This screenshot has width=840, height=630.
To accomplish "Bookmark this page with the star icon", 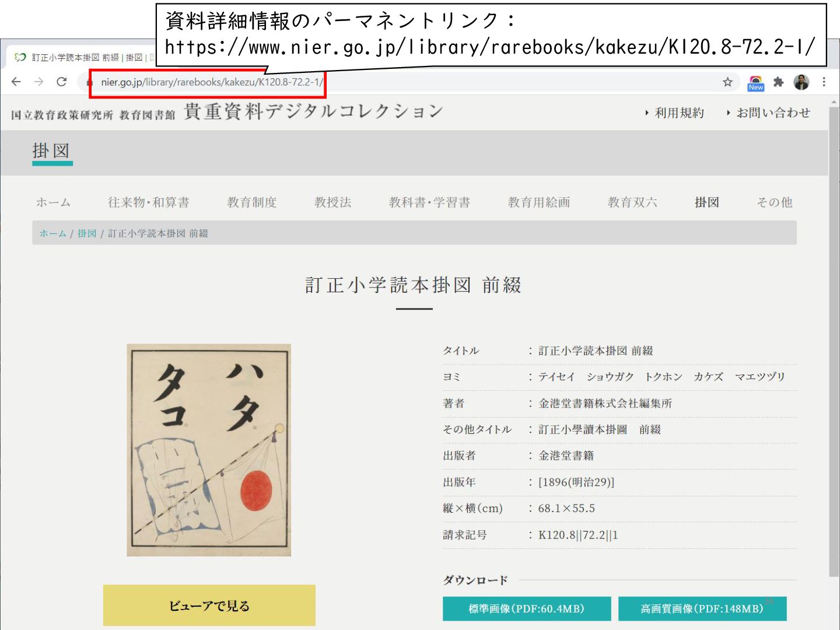I will [727, 82].
